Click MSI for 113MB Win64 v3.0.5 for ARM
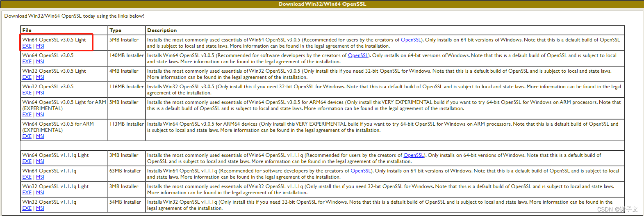Image resolution: width=644 pixels, height=216 pixels. pos(40,136)
